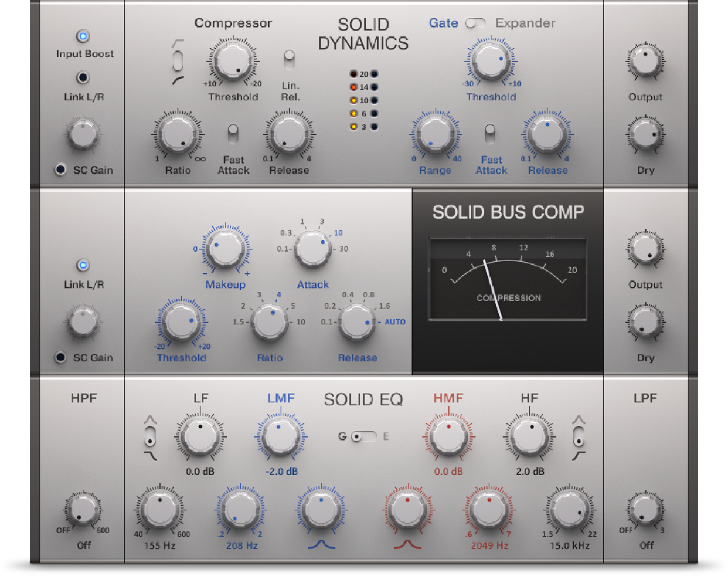Click the LMF Q bandwidth knob

point(321,510)
